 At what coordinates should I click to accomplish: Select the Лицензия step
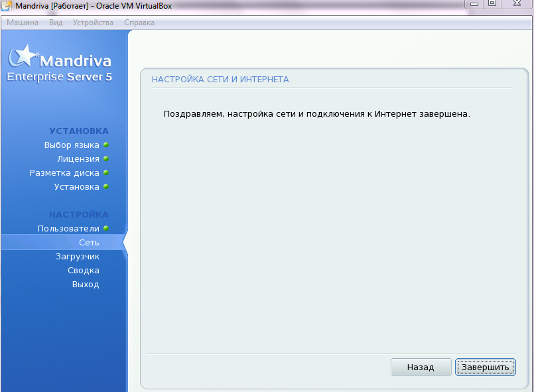[x=78, y=159]
